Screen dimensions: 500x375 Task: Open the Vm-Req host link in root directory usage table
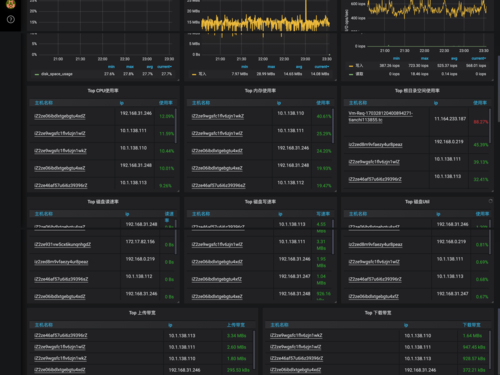[x=381, y=117]
